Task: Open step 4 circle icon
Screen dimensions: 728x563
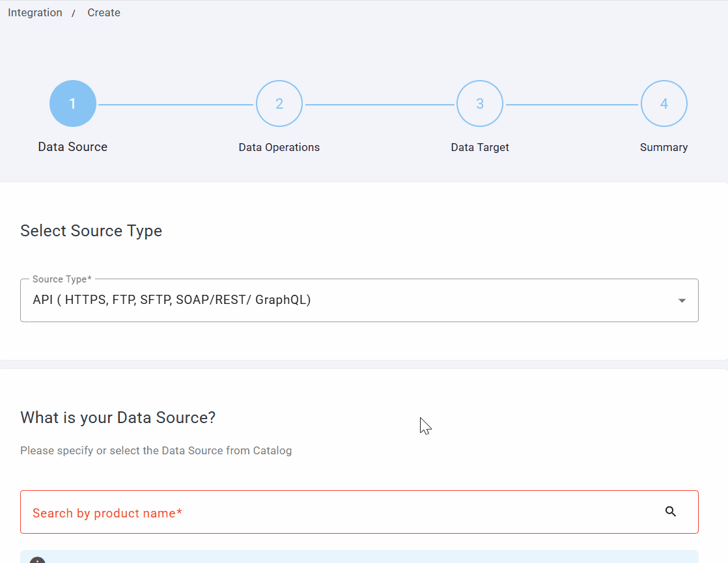Action: click(x=664, y=103)
